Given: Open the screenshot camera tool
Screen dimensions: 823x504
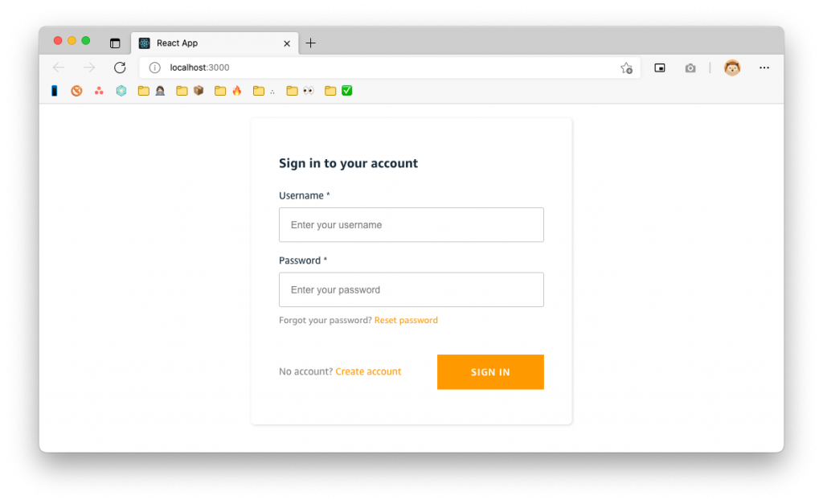Looking at the screenshot, I should tap(690, 68).
